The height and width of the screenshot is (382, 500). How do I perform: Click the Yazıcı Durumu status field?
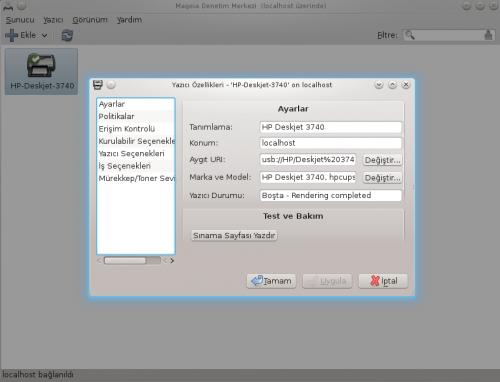[x=331, y=195]
